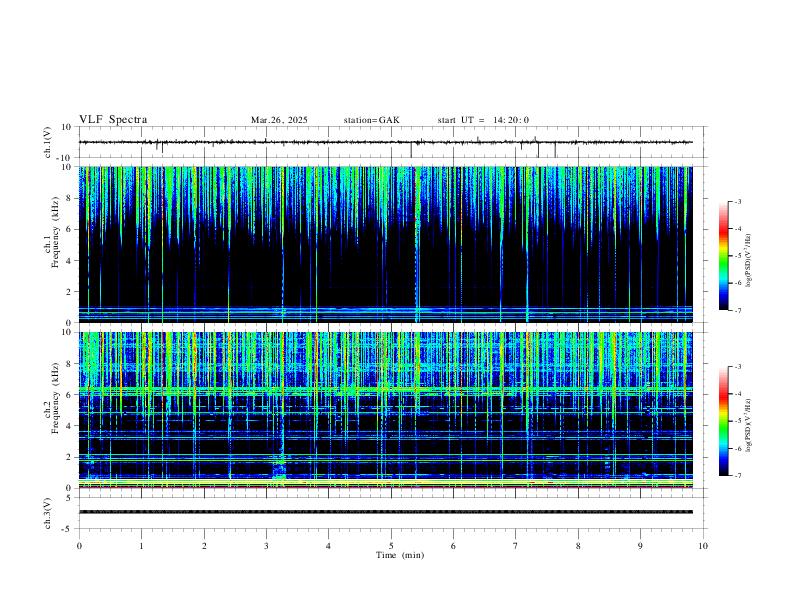The image size is (792, 612).
Task: Click the lower colorbar "log(PSD)(V²/Hz)" label
Action: click(x=749, y=426)
